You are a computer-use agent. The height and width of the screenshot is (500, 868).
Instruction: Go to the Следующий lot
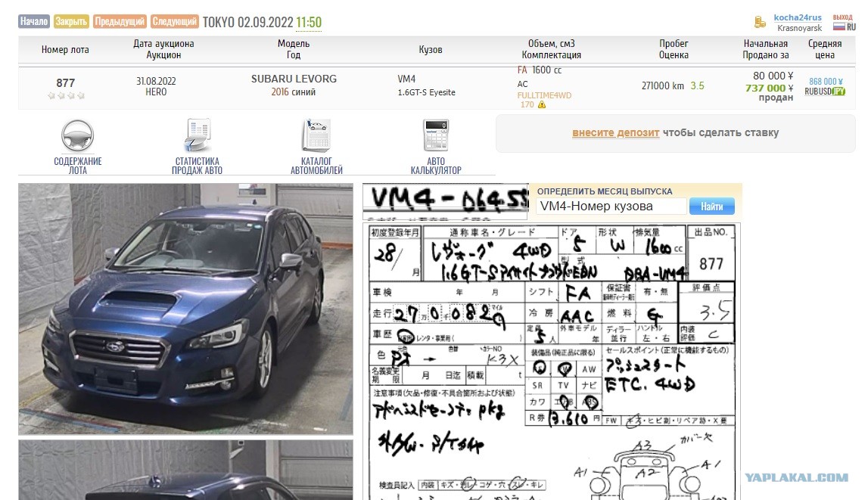click(174, 22)
